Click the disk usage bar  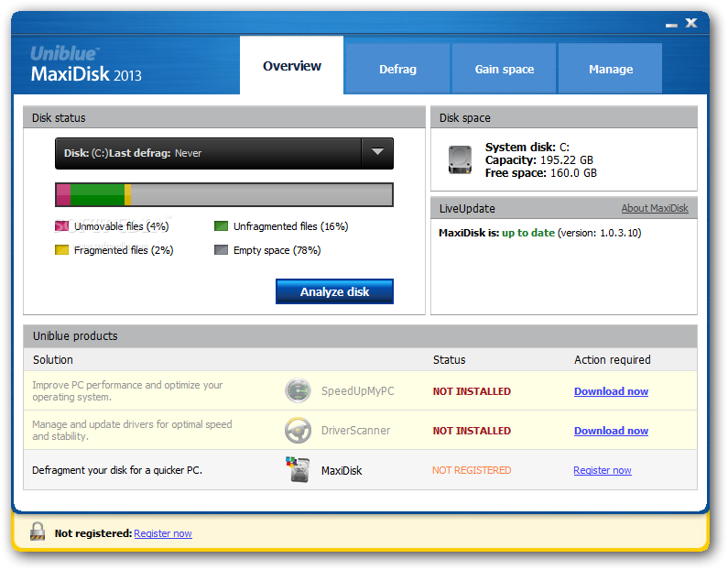point(224,194)
